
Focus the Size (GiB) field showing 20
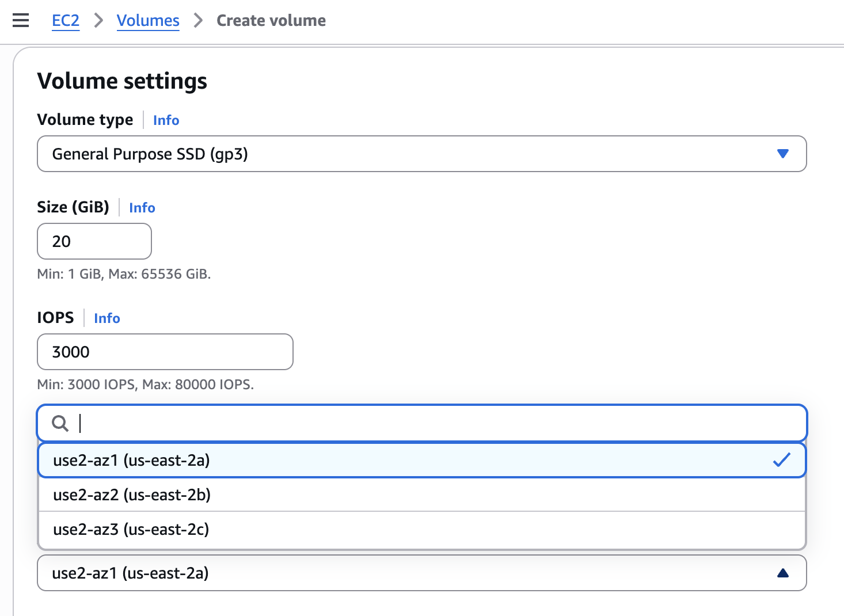tap(94, 241)
